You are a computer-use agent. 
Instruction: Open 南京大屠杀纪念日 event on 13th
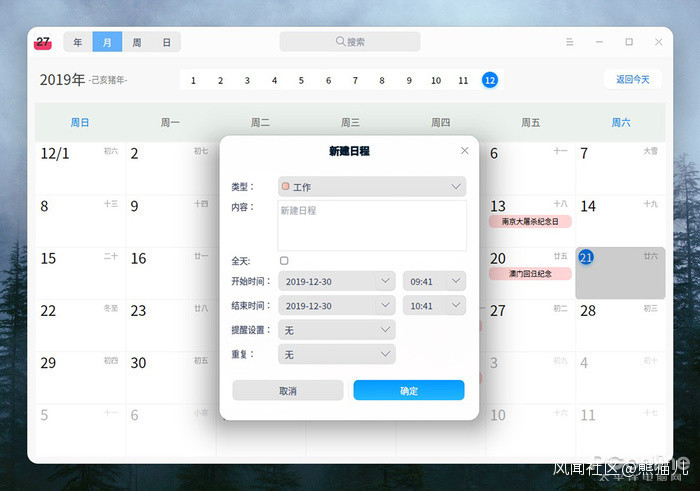pos(530,221)
